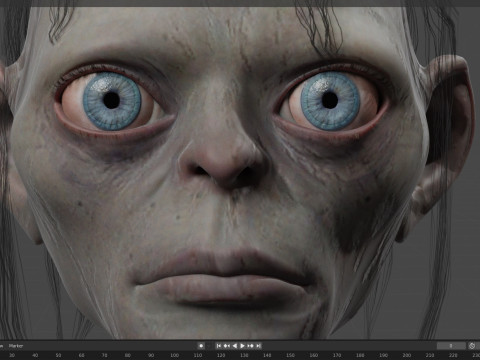The image size is (480, 360).
Task: Toggle the auto-keying record button
Action: [201, 346]
